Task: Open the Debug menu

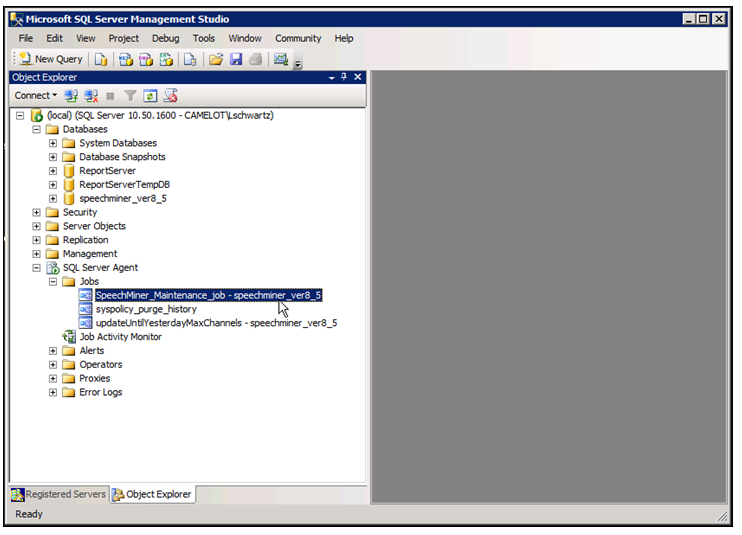Action: click(x=165, y=38)
